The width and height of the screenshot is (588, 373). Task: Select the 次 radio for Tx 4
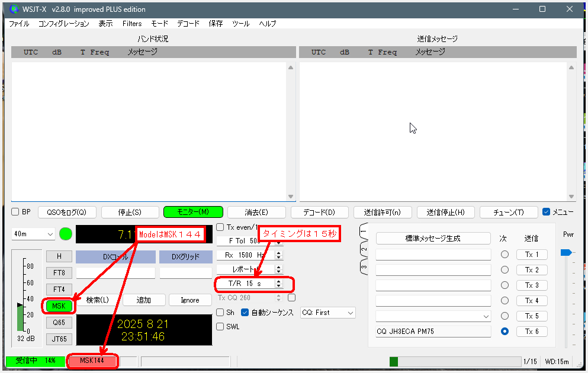point(505,301)
